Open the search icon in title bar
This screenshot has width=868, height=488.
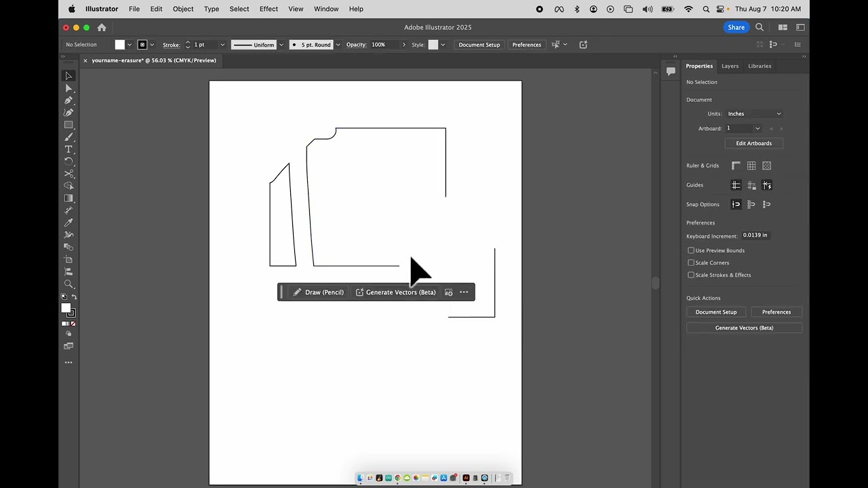759,27
